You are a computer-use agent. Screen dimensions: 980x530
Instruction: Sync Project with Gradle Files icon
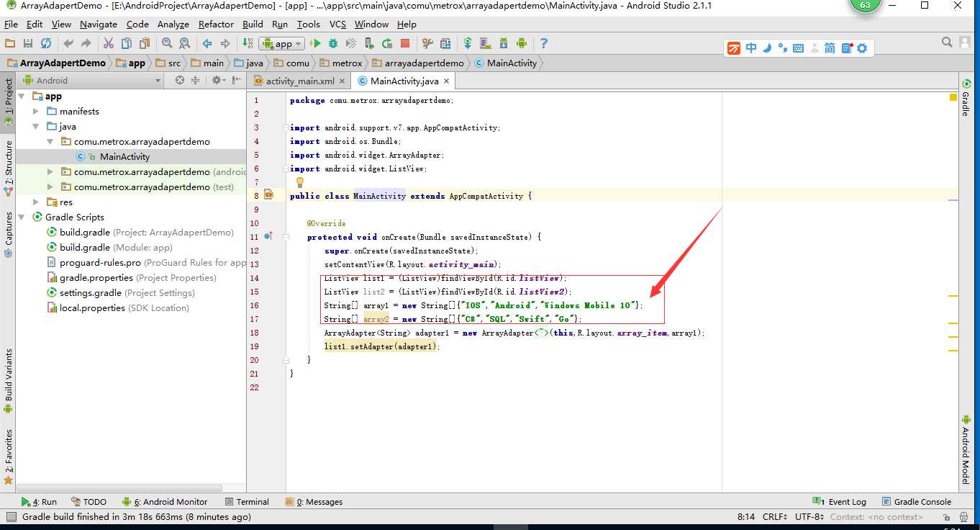[x=468, y=43]
